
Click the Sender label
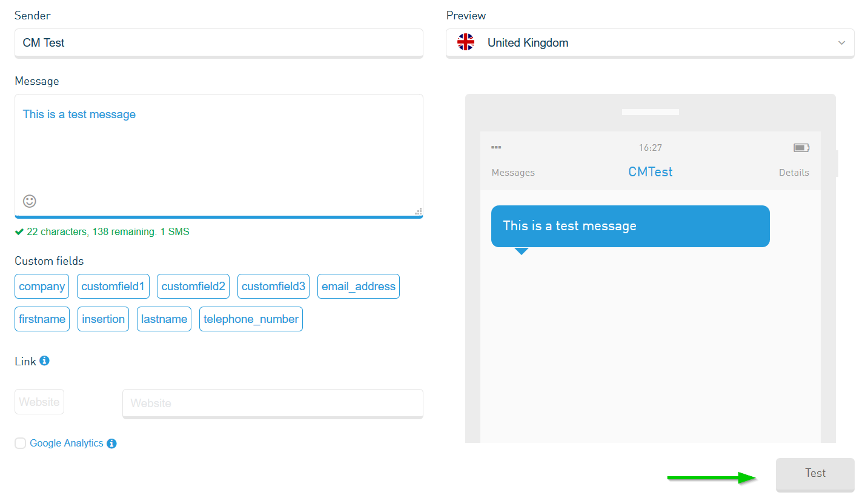pos(33,16)
